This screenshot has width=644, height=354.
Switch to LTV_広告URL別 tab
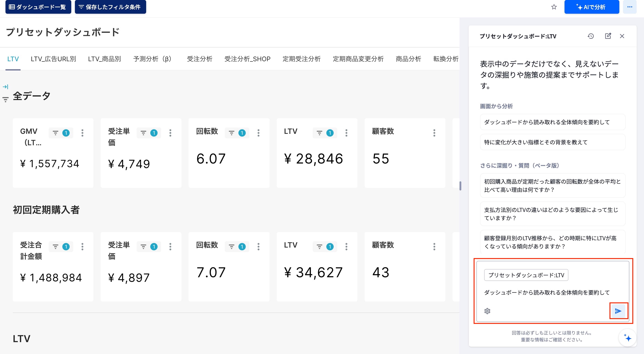click(53, 59)
